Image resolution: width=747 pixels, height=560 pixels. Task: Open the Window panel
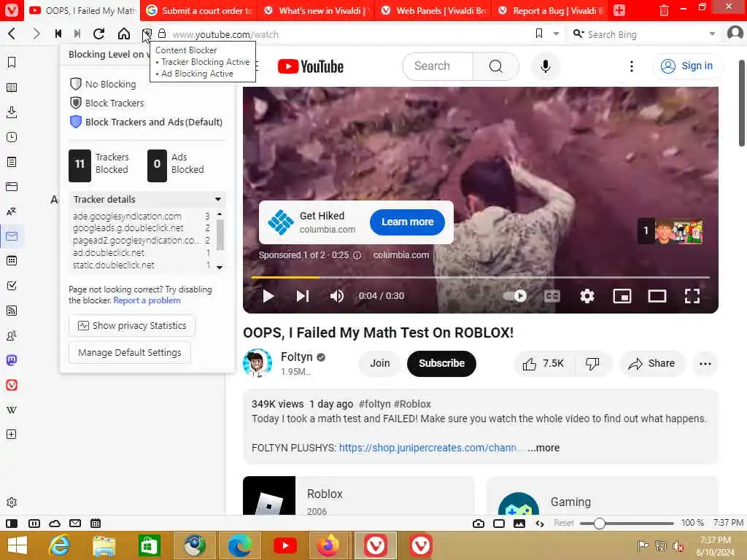tap(12, 187)
